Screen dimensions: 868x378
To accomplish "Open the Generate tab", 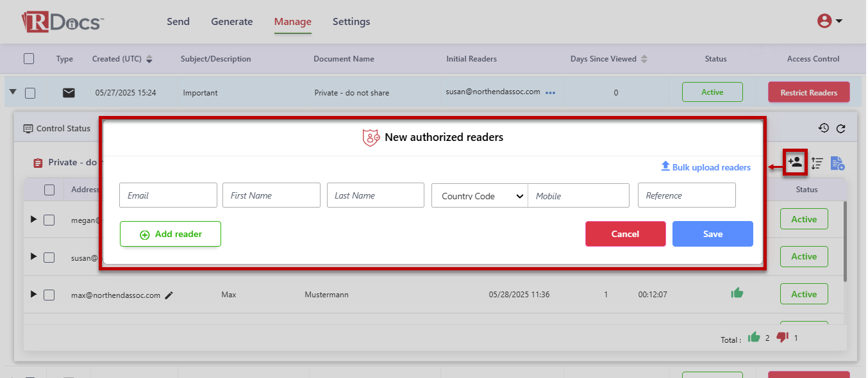I will coord(232,22).
